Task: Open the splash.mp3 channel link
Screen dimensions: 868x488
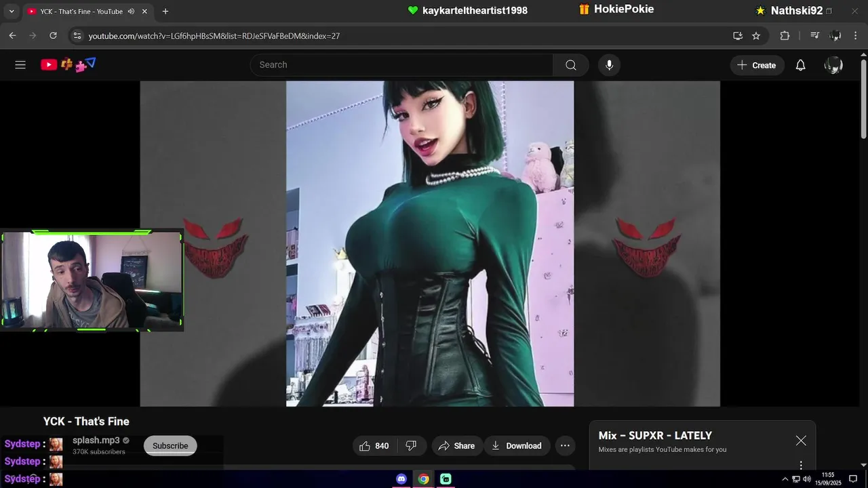Action: [x=96, y=441]
